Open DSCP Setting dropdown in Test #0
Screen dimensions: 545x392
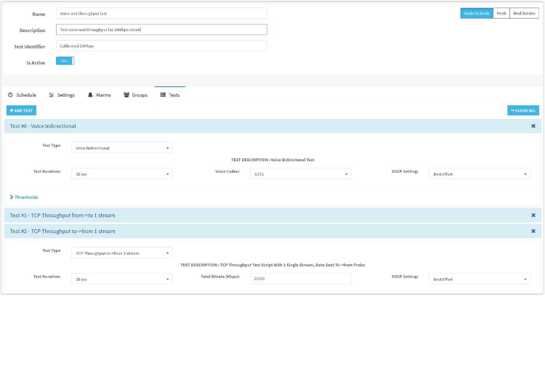coord(479,174)
